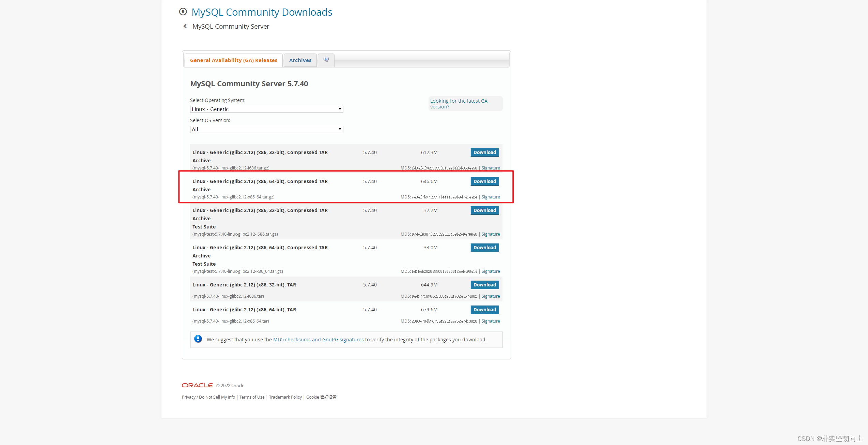Switch to the Archives tab
Viewport: 868px width, 445px height.
(300, 60)
